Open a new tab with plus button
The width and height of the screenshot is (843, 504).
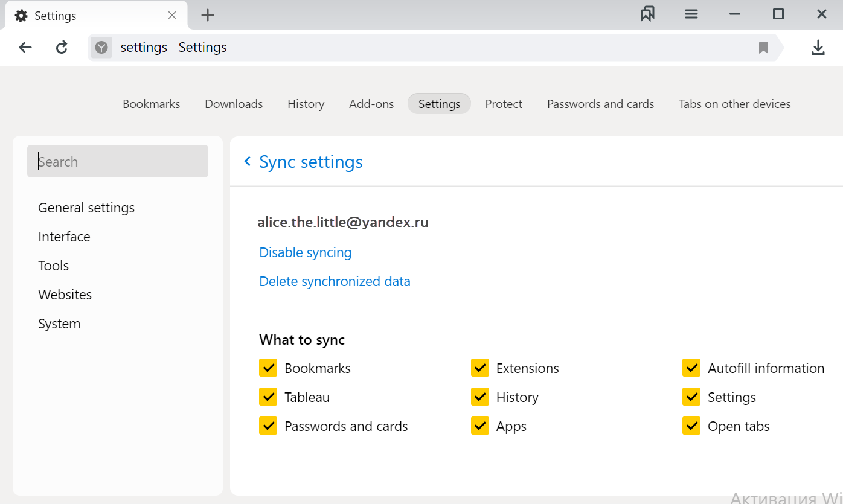pos(208,16)
